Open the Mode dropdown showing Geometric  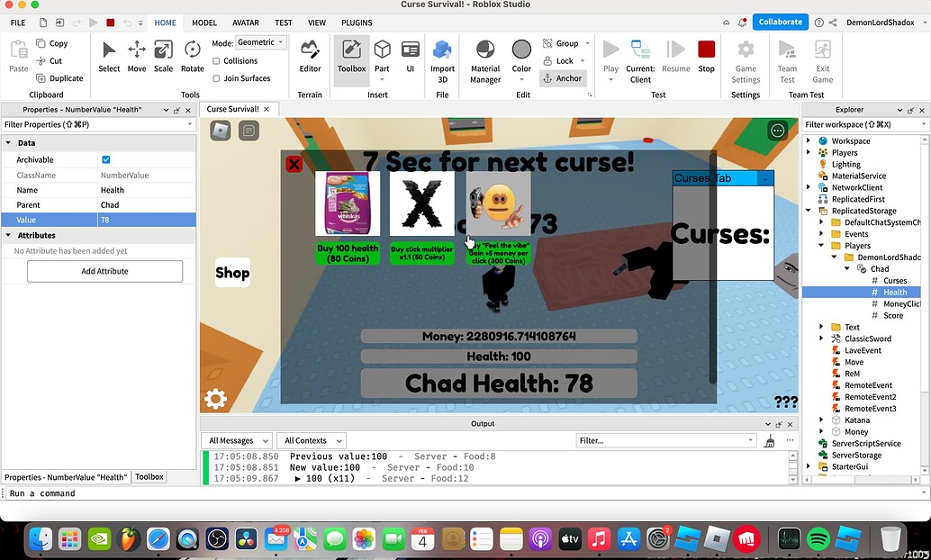(x=260, y=41)
